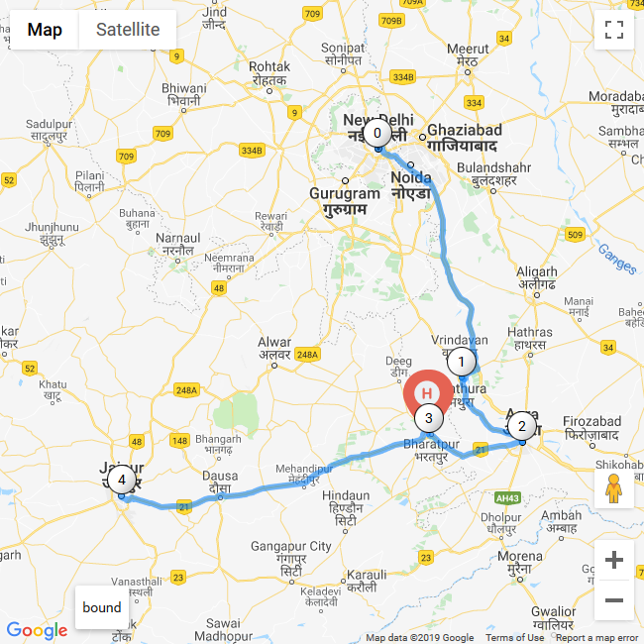Click the bound button
This screenshot has height=644, width=644.
[102, 607]
